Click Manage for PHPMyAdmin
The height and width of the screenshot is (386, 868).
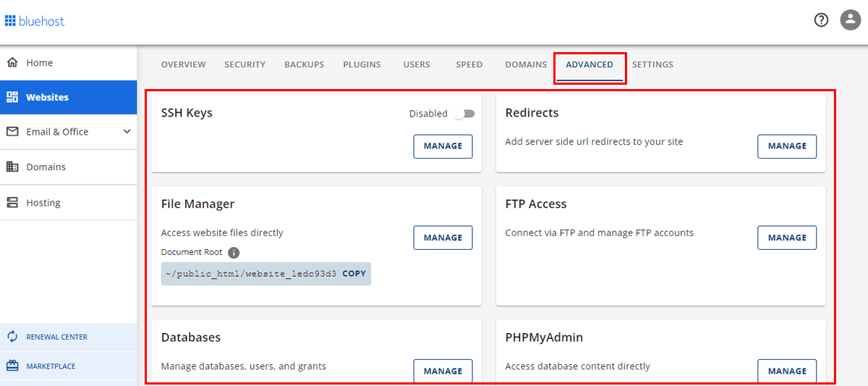click(787, 371)
